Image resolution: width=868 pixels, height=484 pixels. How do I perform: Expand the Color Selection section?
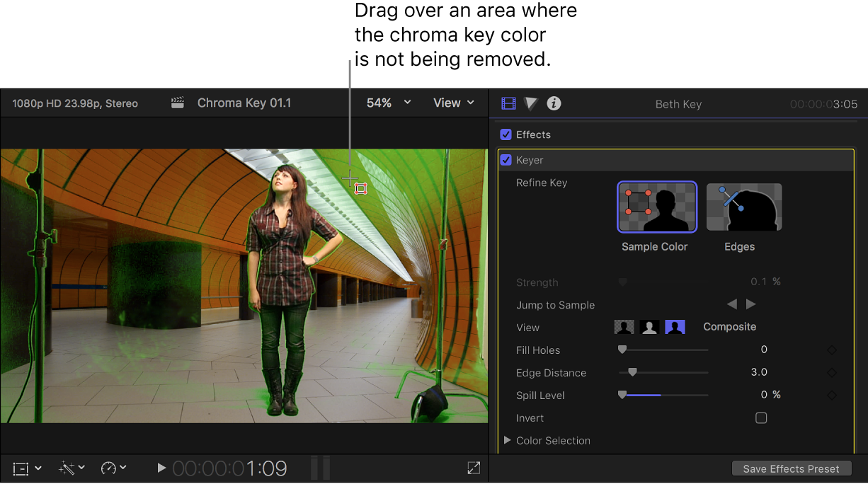(x=508, y=440)
